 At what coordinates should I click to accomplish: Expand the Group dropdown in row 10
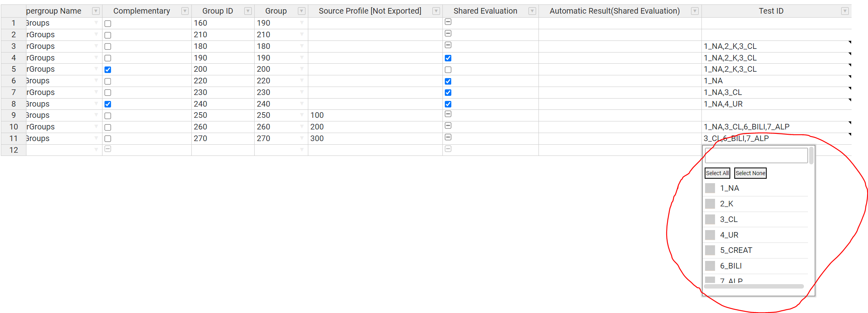pyautogui.click(x=301, y=127)
